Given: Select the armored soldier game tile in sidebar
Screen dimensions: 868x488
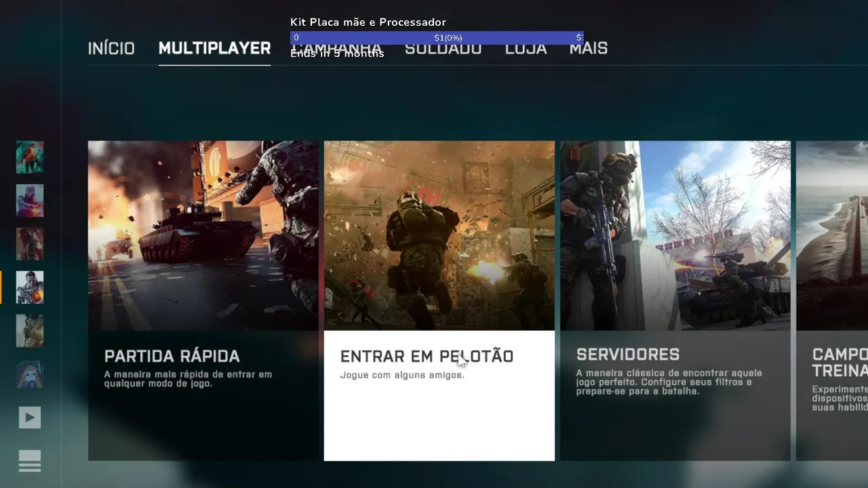Looking at the screenshot, I should [30, 331].
